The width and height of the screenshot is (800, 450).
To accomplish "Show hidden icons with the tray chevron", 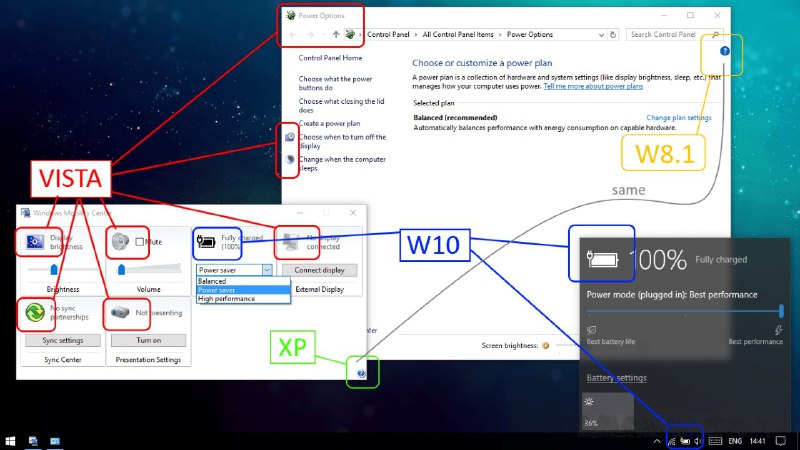I will 656,440.
